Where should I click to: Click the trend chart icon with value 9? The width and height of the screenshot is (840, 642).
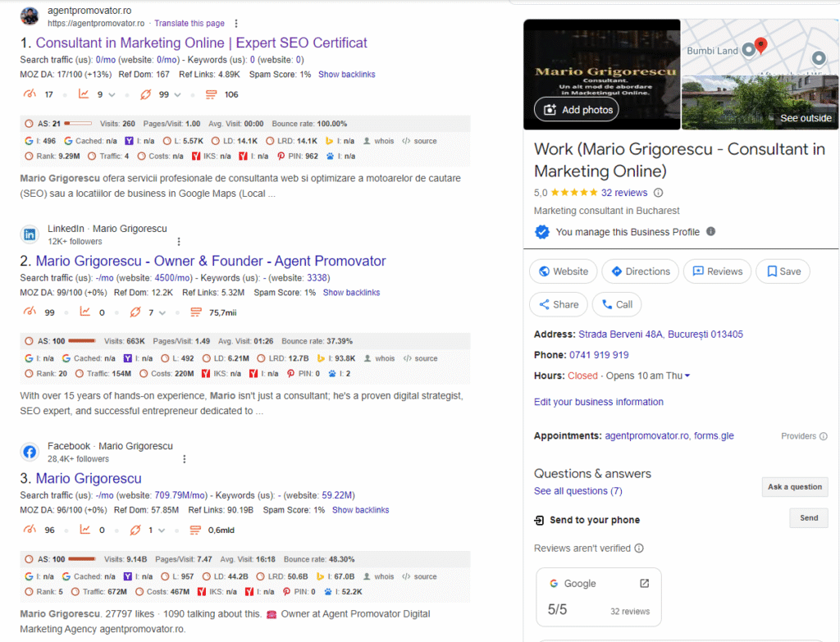tap(84, 94)
